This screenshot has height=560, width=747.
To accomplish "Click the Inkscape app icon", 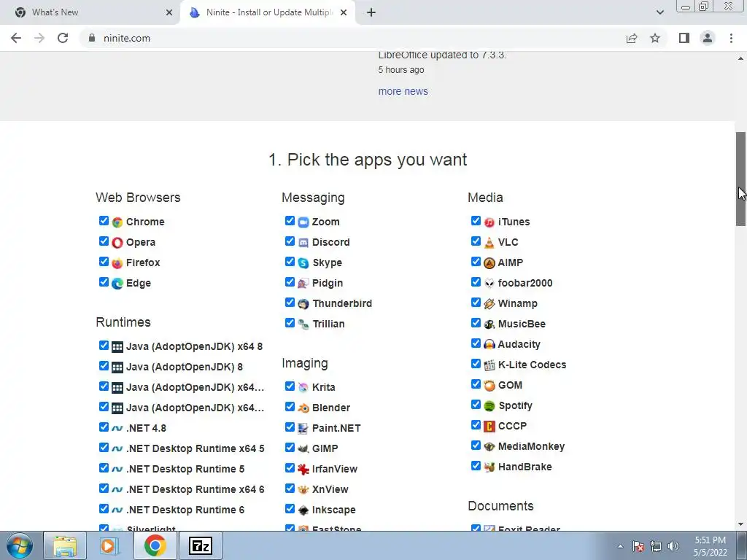I will 303,510.
